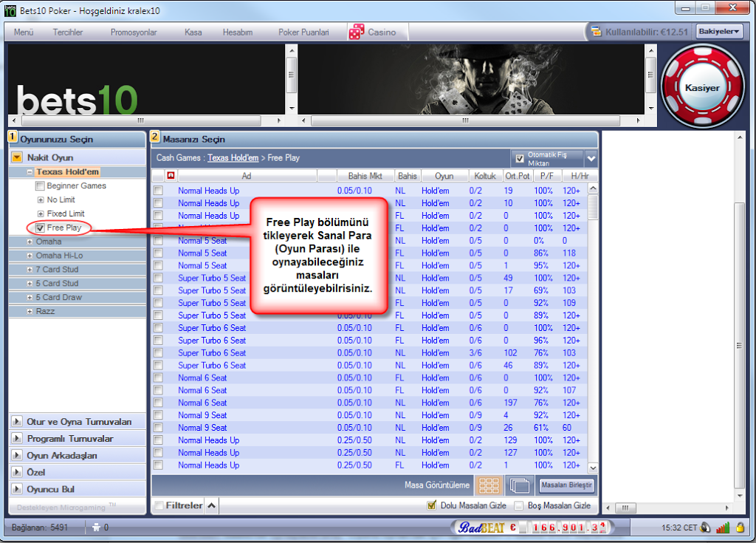Collapse the Nakit Oyun section arrow
756x543 pixels.
tap(17, 157)
